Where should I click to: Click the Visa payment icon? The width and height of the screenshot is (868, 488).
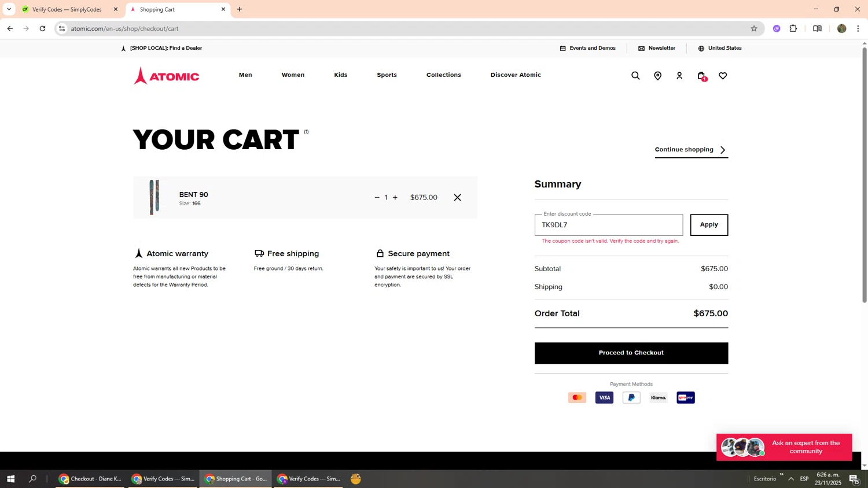click(604, 398)
